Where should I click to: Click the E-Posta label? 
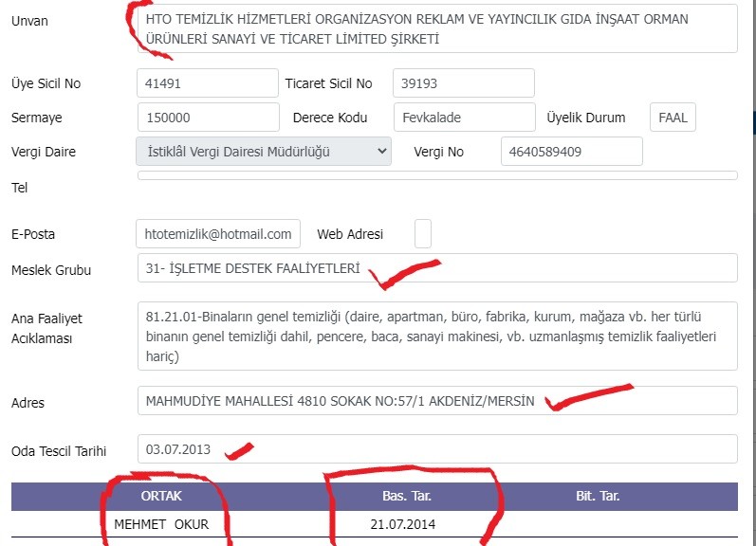click(33, 234)
